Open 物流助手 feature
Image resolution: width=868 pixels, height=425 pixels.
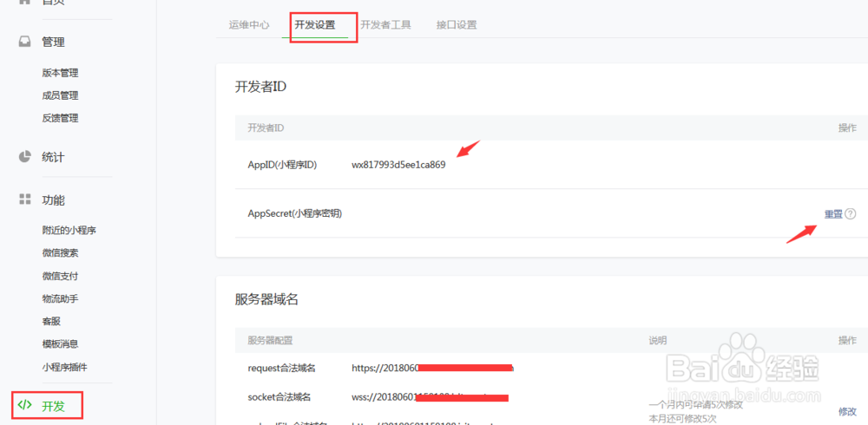click(x=61, y=298)
